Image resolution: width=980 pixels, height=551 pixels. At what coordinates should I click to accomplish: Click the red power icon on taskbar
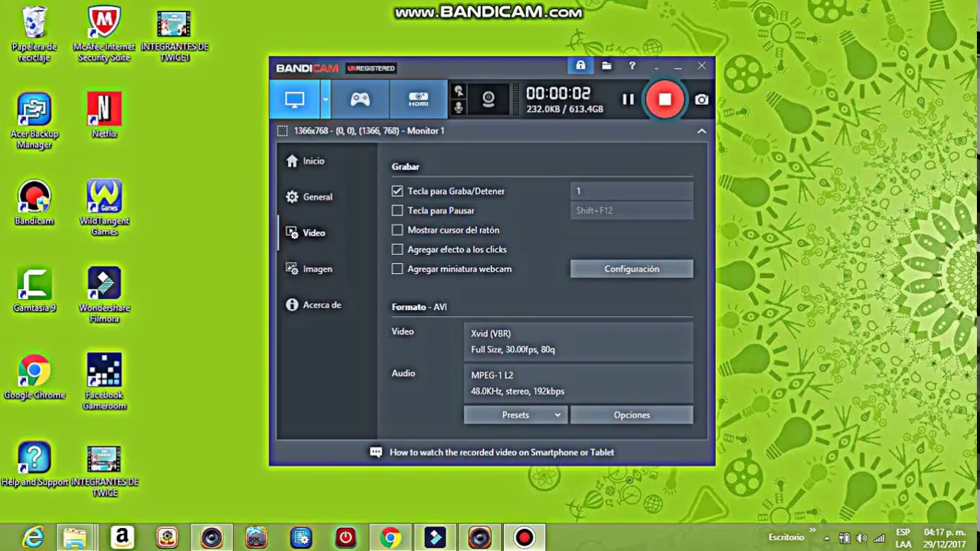(x=345, y=538)
